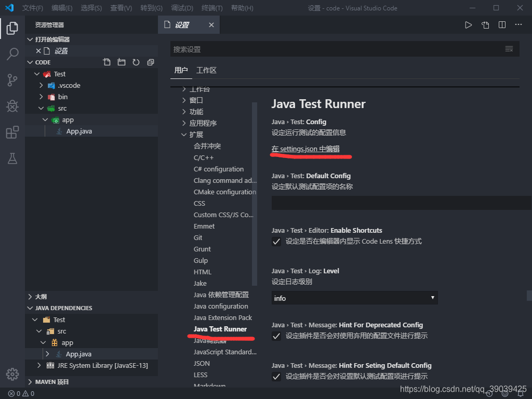Viewport: 532px width, 399px height.
Task: Expand the MAVEN 项目 section
Action: click(x=30, y=382)
